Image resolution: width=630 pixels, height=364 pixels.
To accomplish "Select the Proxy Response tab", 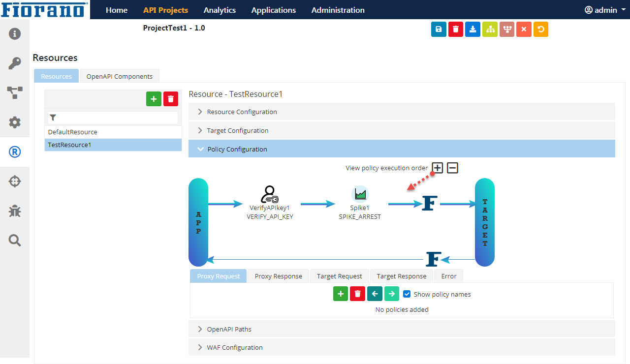I will point(279,276).
